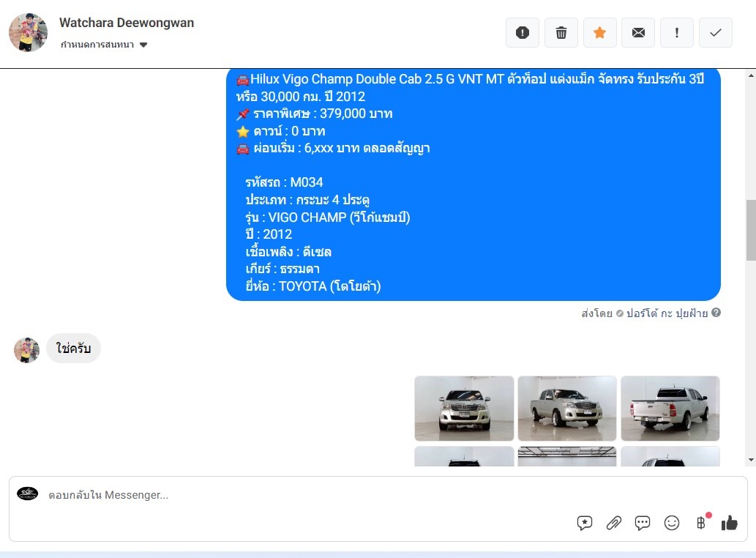Mark conversation unread with envelope icon
The image size is (756, 558).
click(x=638, y=33)
